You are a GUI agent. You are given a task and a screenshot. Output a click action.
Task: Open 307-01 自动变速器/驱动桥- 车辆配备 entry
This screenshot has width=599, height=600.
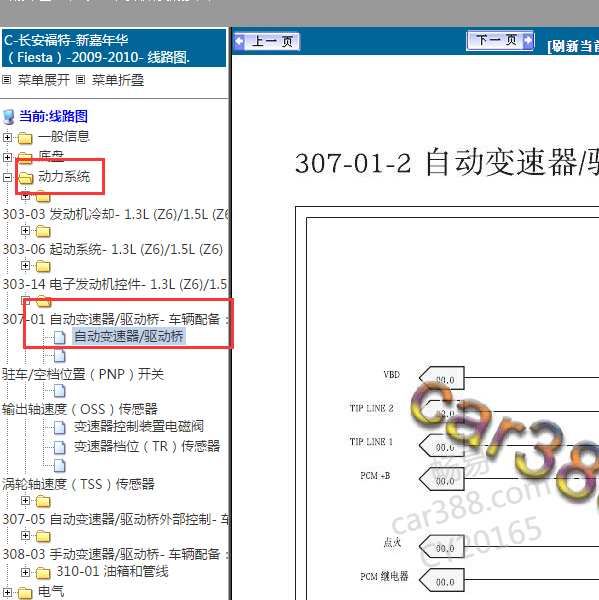click(x=116, y=319)
